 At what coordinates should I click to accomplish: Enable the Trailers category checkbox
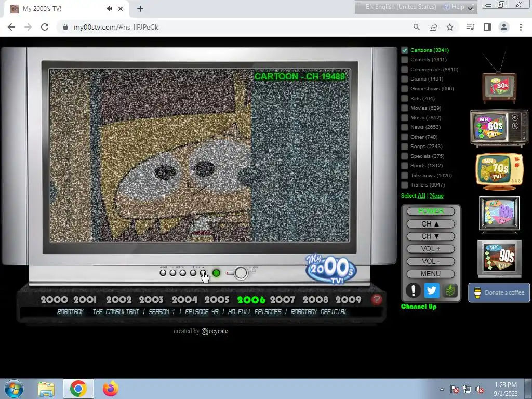coord(404,185)
